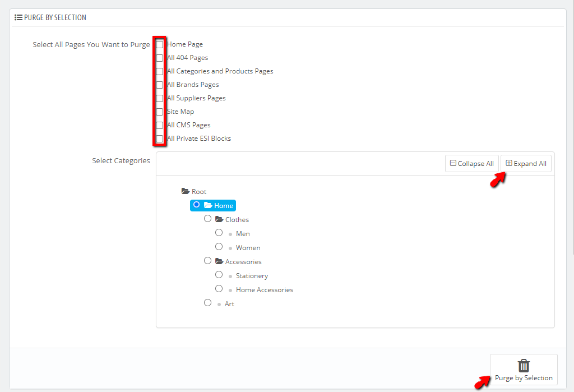Click the Home Accessories tree label
The width and height of the screenshot is (574, 392).
[265, 290]
